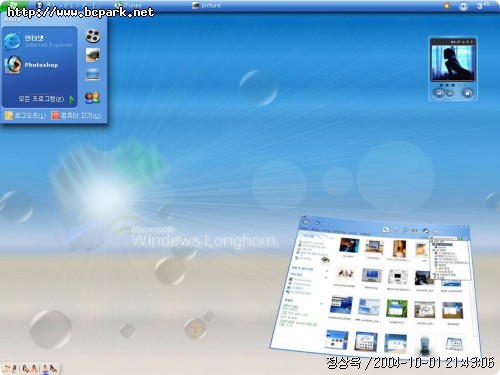Image resolution: width=500 pixels, height=375 pixels.
Task: Switch to the picture taskbar item
Action: (207, 5)
